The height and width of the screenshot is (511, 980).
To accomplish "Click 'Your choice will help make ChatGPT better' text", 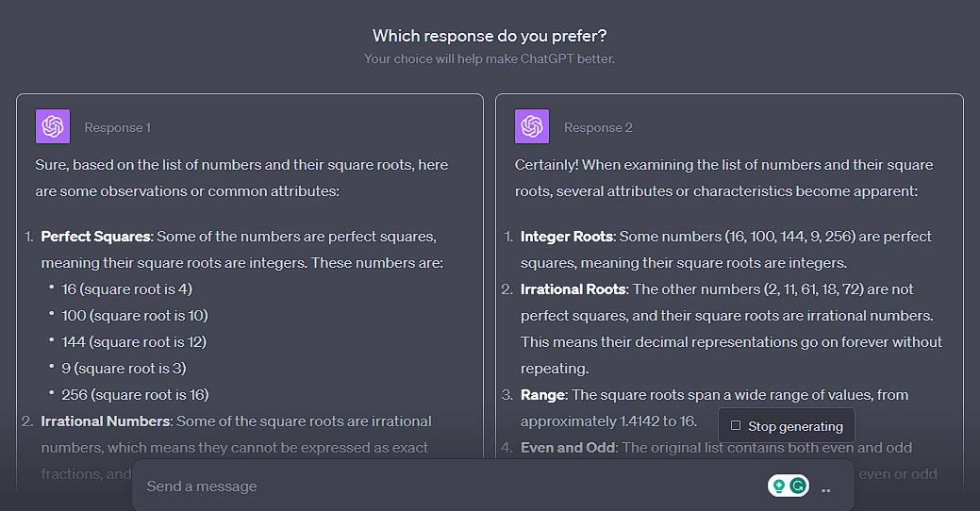I will point(490,58).
